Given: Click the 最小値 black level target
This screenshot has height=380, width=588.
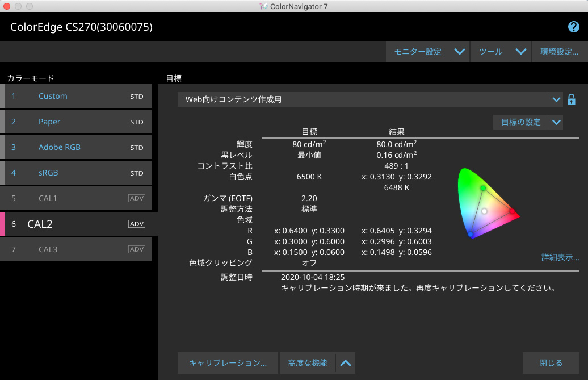Looking at the screenshot, I should click(309, 155).
